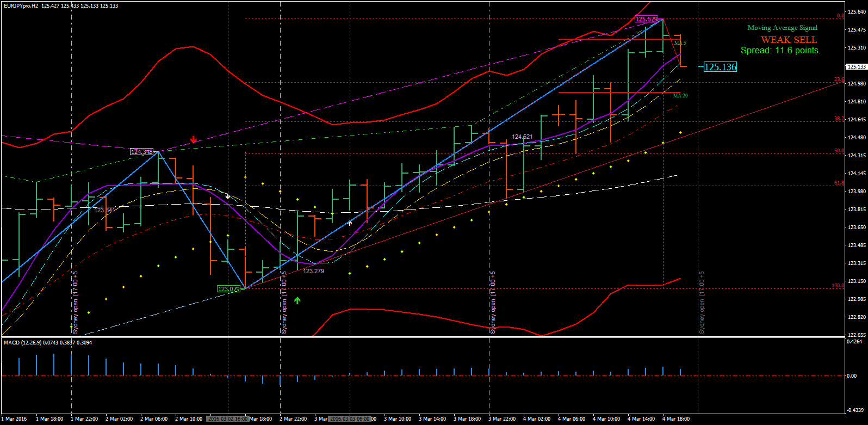Click the red down arrow sell signal
Image resolution: width=868 pixels, height=425 pixels.
point(193,140)
